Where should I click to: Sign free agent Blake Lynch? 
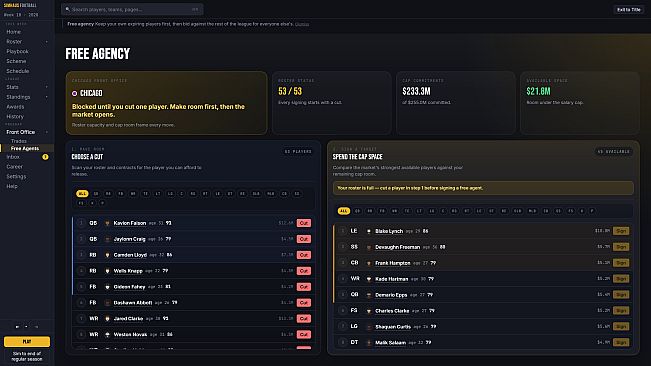pyautogui.click(x=621, y=231)
